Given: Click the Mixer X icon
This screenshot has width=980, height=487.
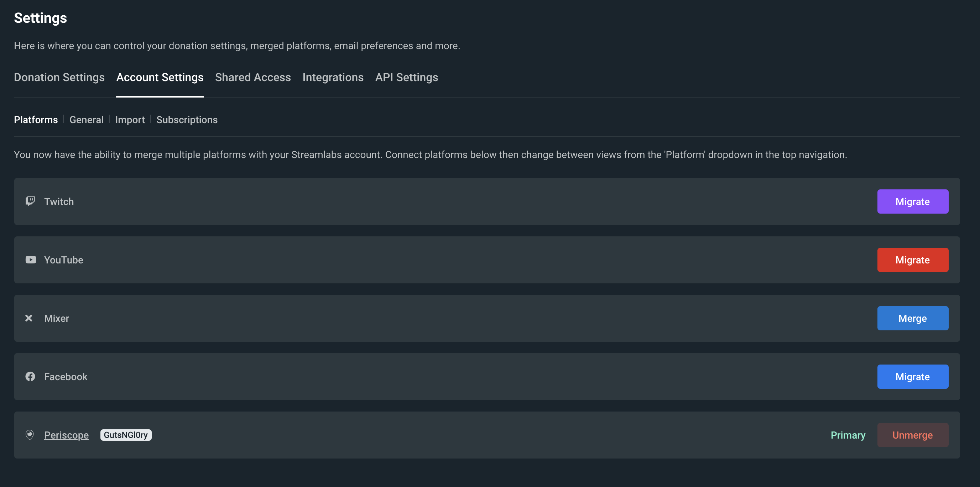Looking at the screenshot, I should pyautogui.click(x=28, y=318).
